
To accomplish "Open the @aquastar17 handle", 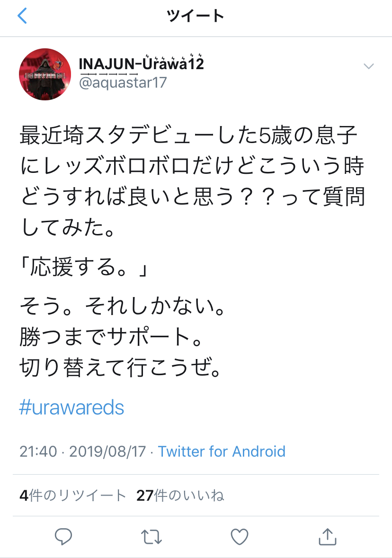I will pos(123,82).
